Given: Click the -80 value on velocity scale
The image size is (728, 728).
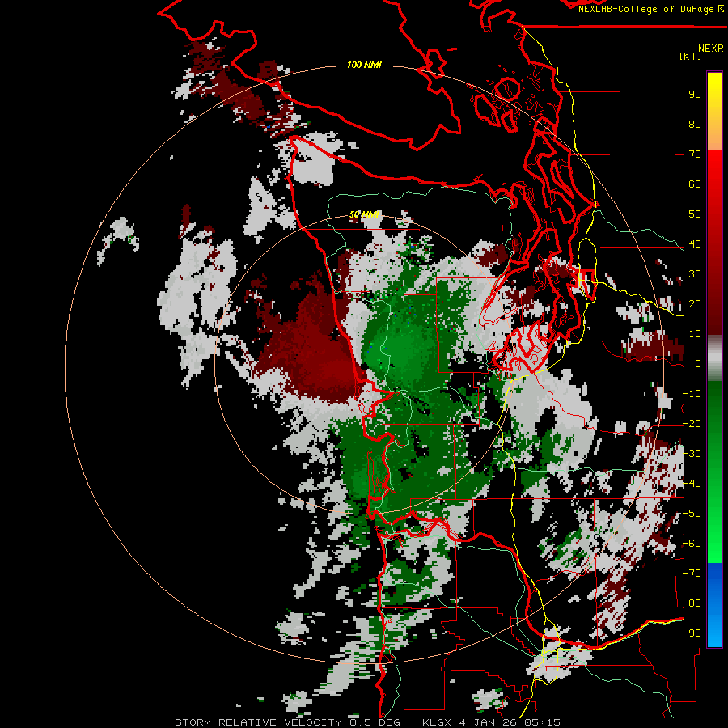Looking at the screenshot, I should tap(692, 603).
